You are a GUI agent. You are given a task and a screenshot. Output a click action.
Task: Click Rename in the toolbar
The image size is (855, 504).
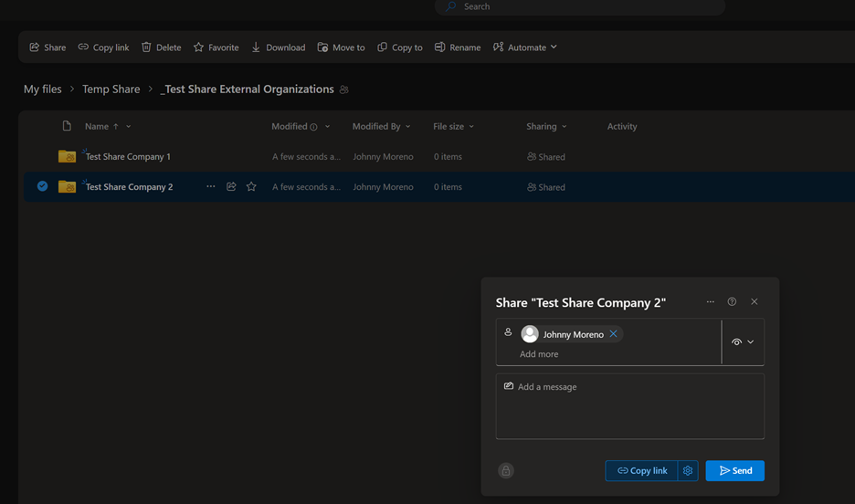(x=458, y=47)
